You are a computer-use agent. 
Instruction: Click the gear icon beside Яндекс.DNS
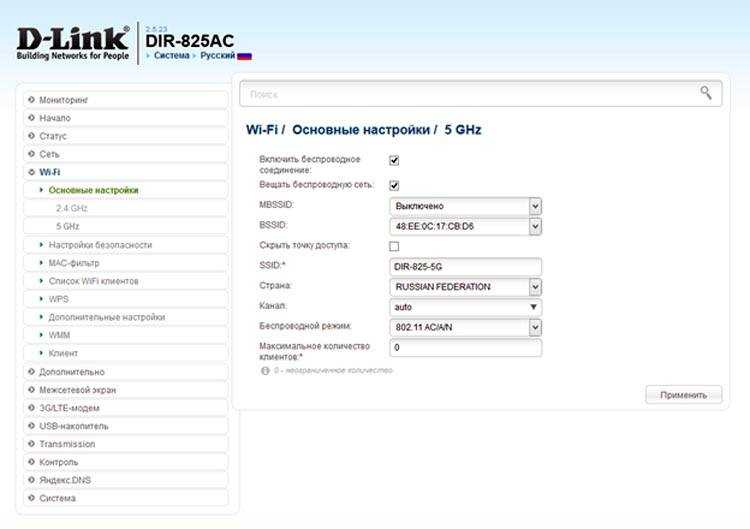pos(32,480)
